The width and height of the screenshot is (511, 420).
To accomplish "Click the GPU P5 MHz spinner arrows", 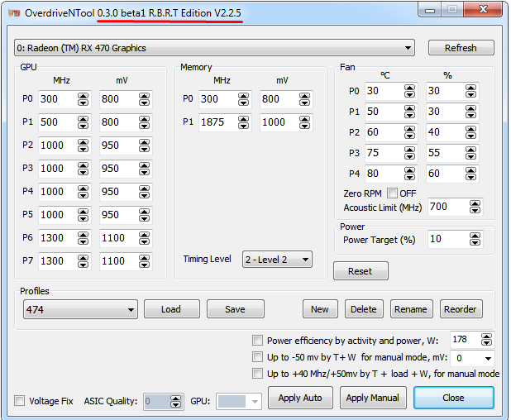I will pyautogui.click(x=84, y=215).
